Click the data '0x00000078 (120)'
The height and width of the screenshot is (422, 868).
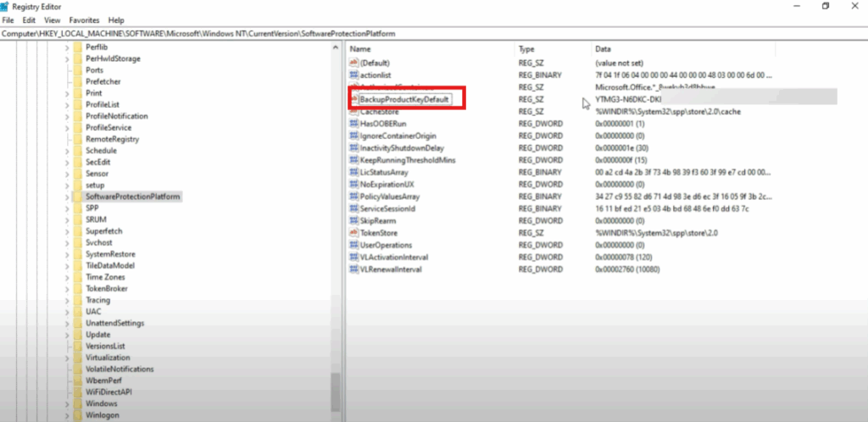[x=623, y=257]
